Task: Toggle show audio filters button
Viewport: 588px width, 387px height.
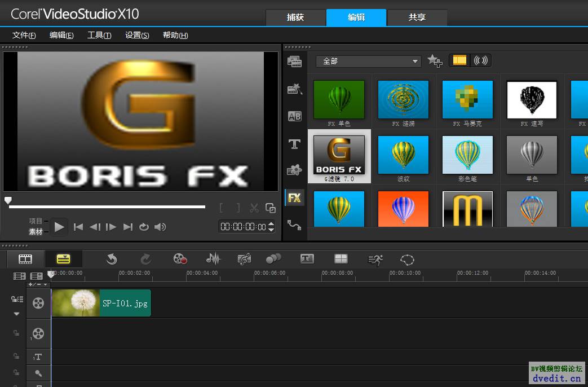Action: point(480,60)
